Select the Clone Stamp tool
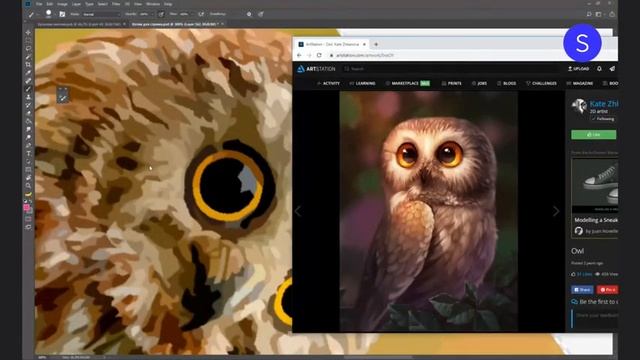Screen dimensions: 640x360 (28, 97)
